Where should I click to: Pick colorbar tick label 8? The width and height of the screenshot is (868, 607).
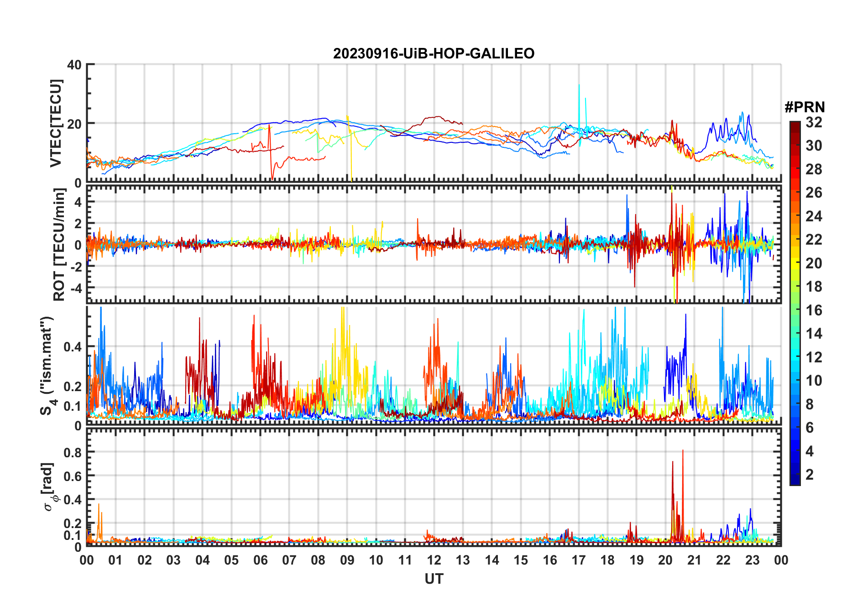810,404
